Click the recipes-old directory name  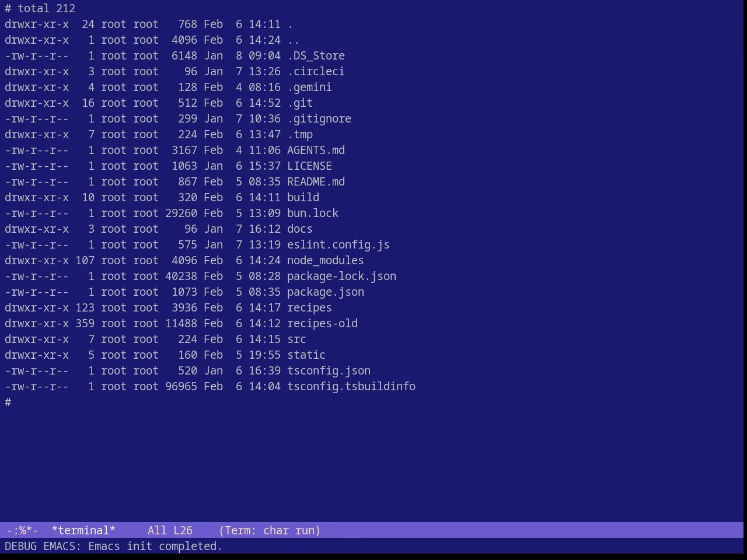pos(322,323)
